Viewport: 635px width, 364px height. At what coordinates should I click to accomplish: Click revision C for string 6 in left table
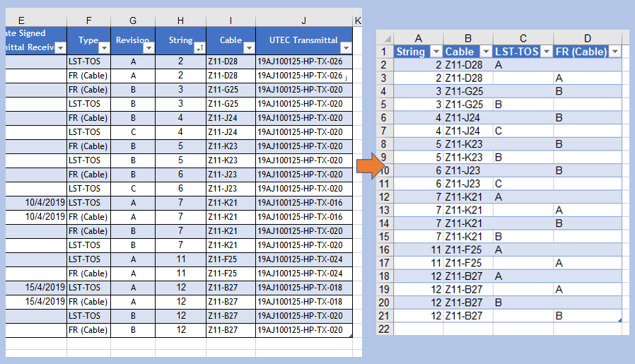click(133, 189)
